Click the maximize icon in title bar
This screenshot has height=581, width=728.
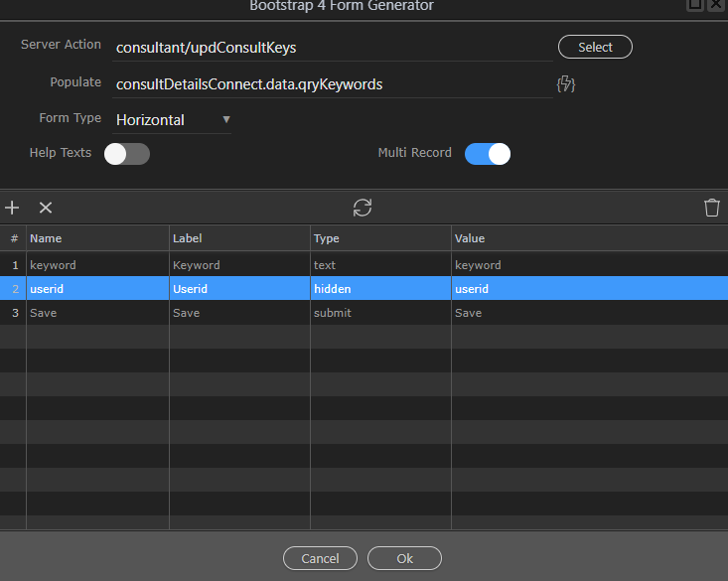point(695,4)
